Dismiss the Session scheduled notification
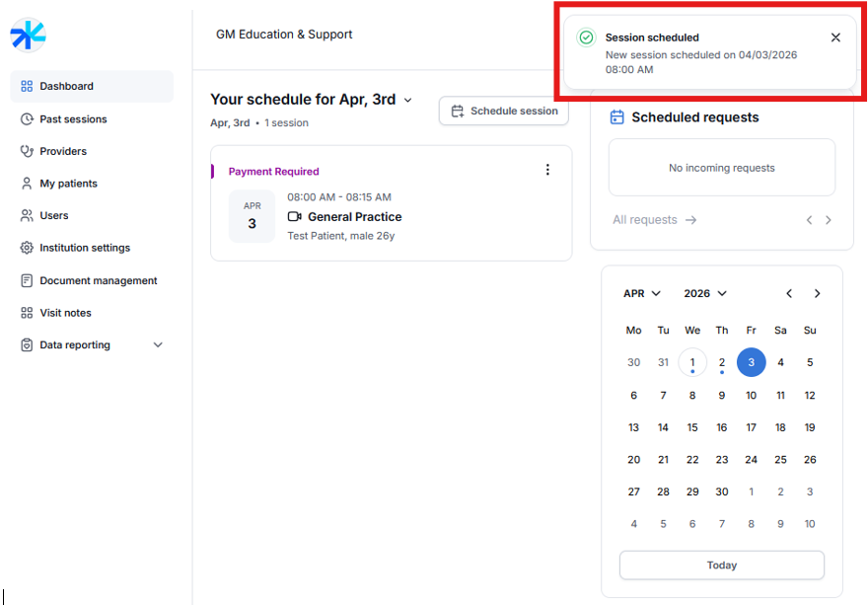Image resolution: width=868 pixels, height=605 pixels. [x=835, y=38]
